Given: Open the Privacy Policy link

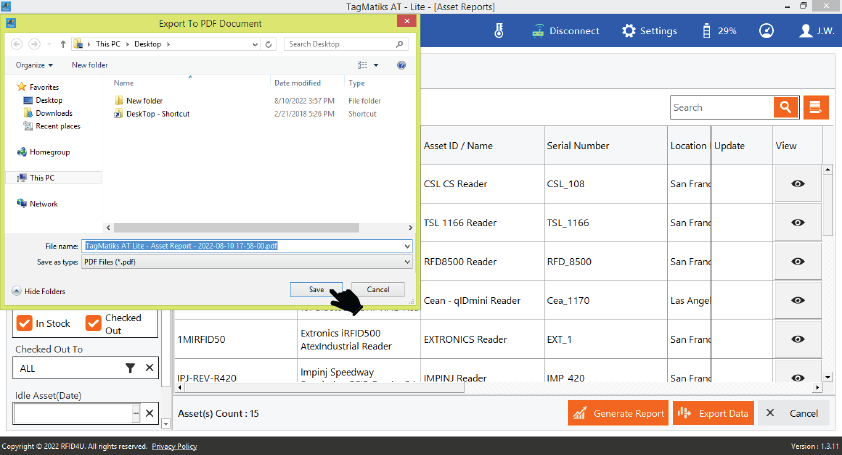Looking at the screenshot, I should coord(174,446).
